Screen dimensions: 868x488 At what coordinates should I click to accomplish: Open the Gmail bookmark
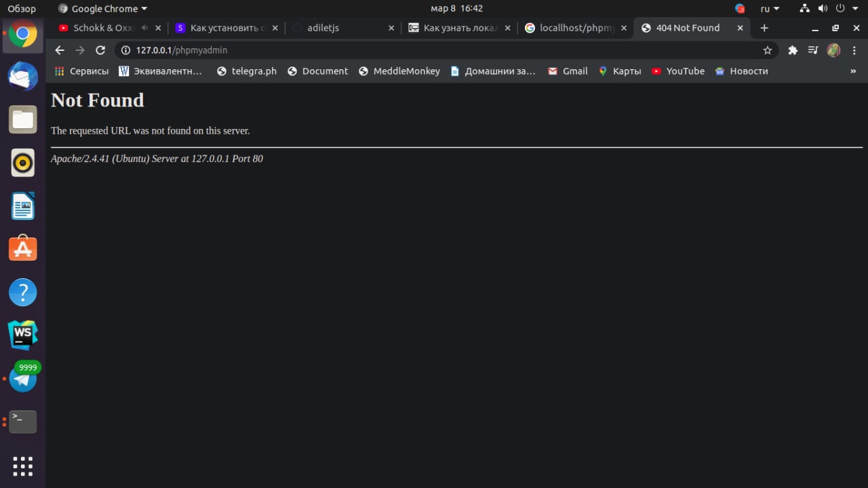(x=568, y=71)
